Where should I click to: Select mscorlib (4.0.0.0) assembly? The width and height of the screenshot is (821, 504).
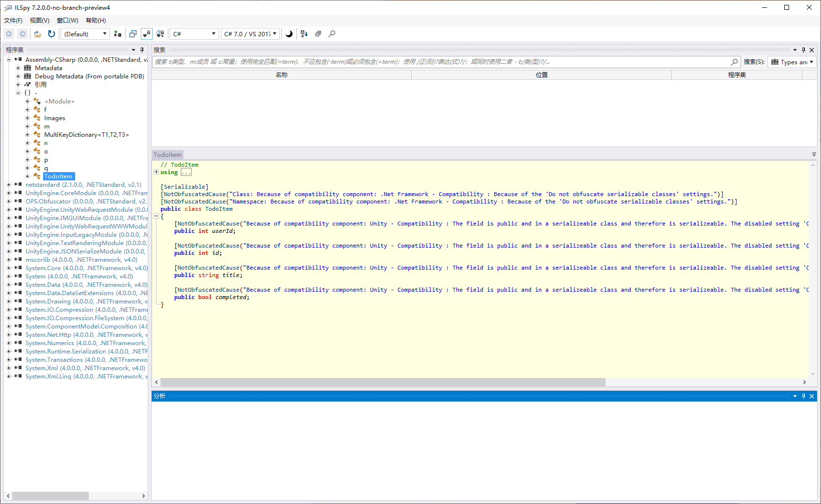click(x=81, y=260)
